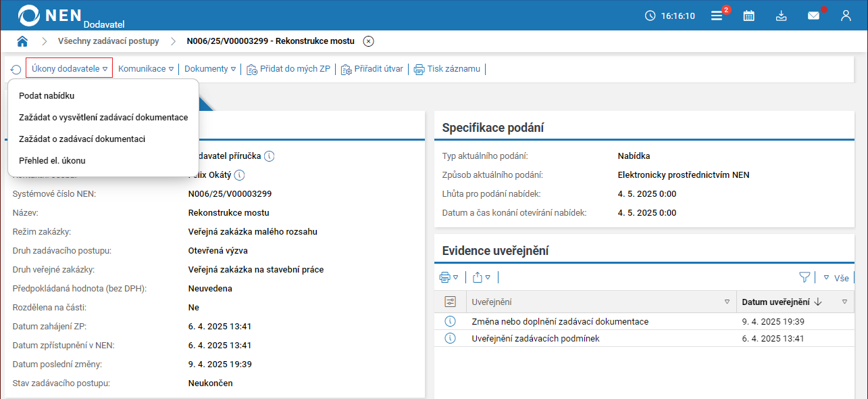This screenshot has width=868, height=399.
Task: Open the calendar icon in header
Action: tap(748, 16)
